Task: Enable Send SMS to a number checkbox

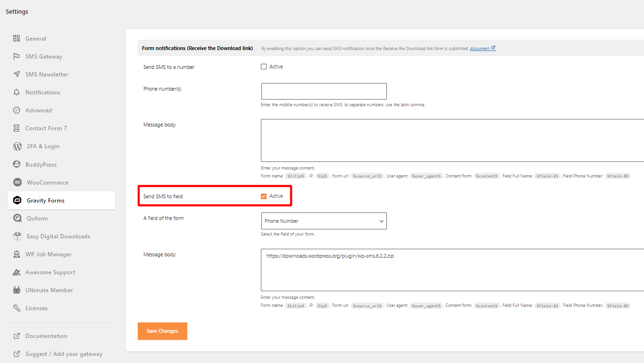Action: pos(264,67)
